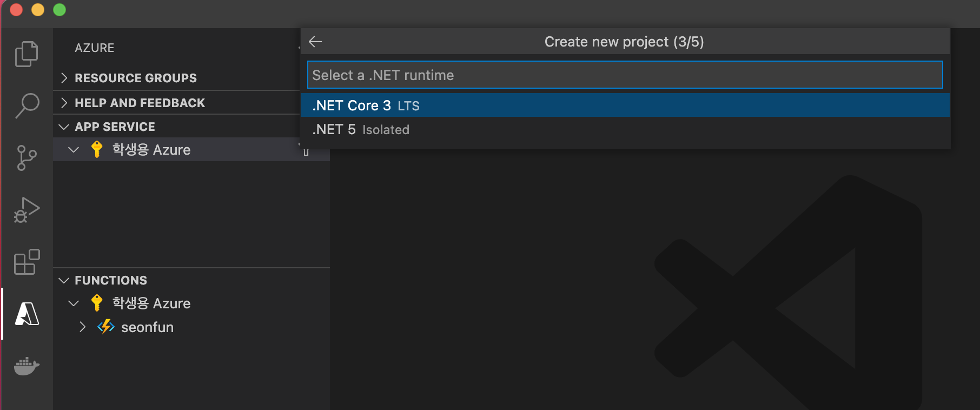The width and height of the screenshot is (980, 410).
Task: Focus the Select a .NET runtime input
Action: pos(625,75)
